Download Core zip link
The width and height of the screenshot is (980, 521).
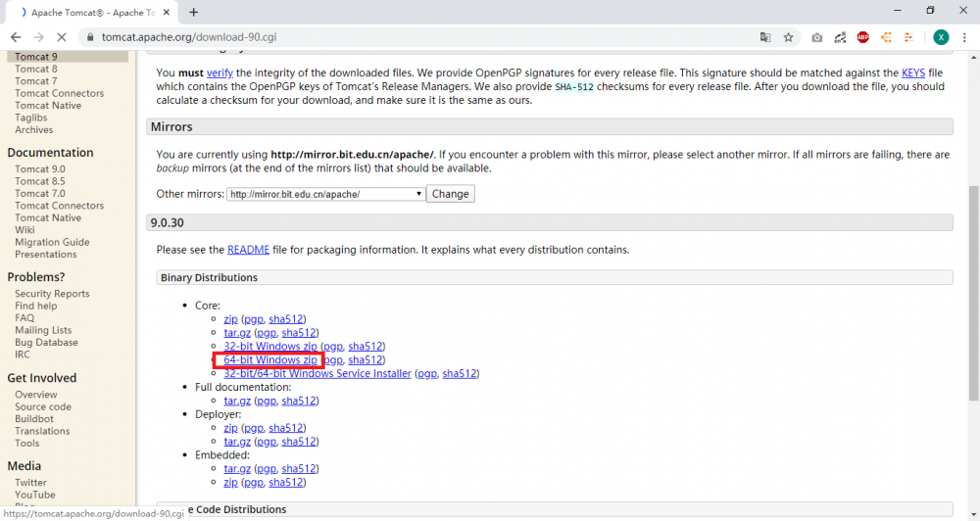[230, 319]
